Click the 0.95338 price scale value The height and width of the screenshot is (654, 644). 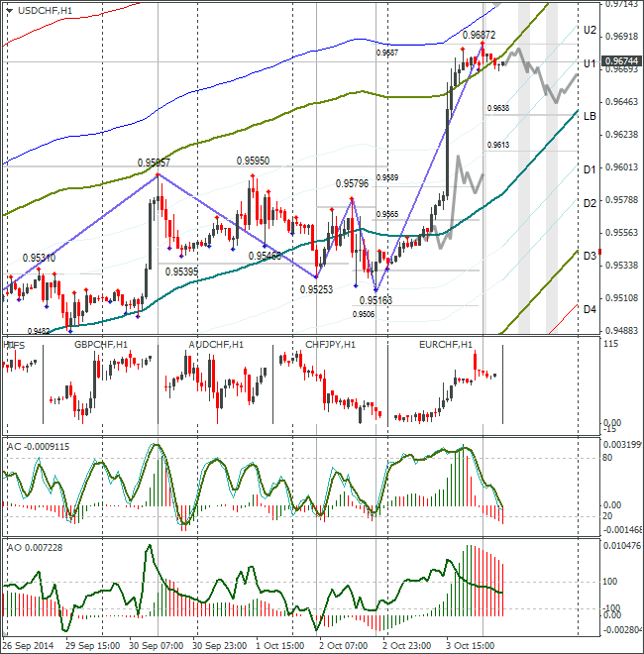coord(621,266)
